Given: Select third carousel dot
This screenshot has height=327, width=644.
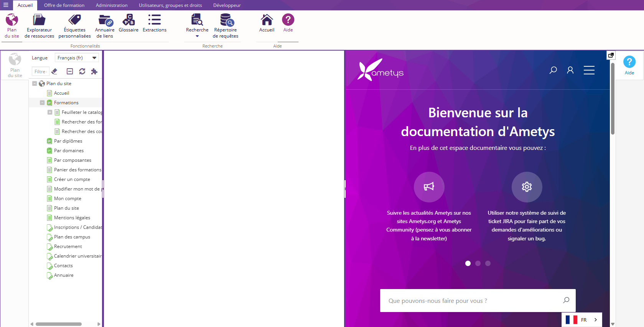Looking at the screenshot, I should pyautogui.click(x=488, y=263).
